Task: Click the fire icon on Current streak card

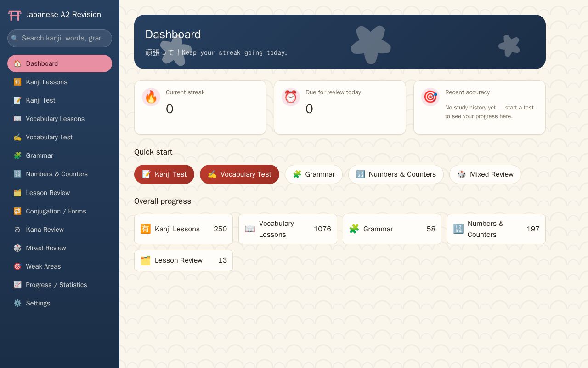Action: (151, 97)
